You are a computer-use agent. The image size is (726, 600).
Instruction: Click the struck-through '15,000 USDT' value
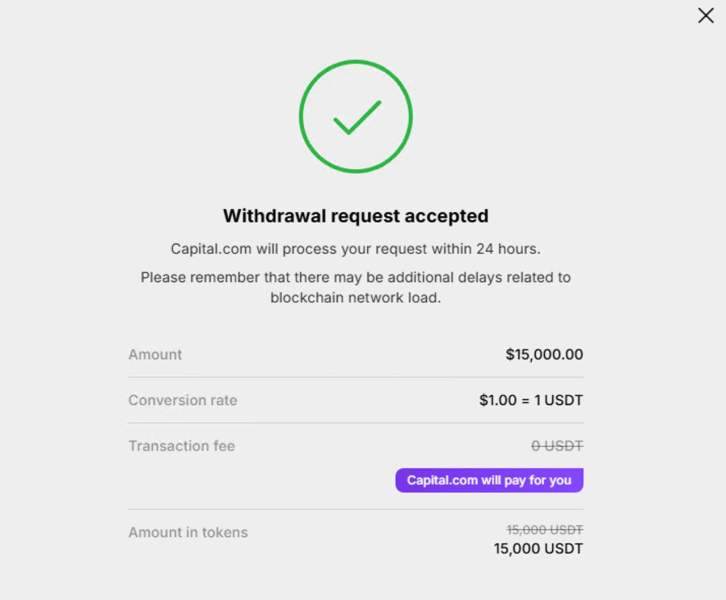tap(544, 529)
